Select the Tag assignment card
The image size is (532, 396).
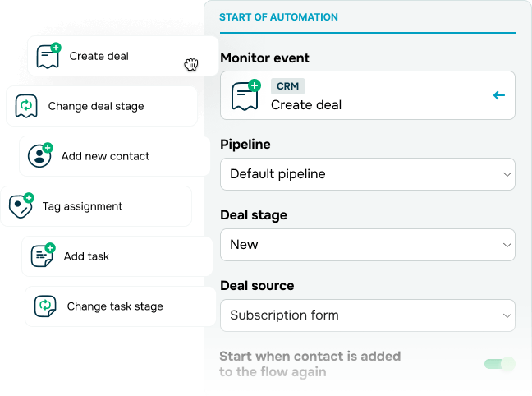pos(96,206)
